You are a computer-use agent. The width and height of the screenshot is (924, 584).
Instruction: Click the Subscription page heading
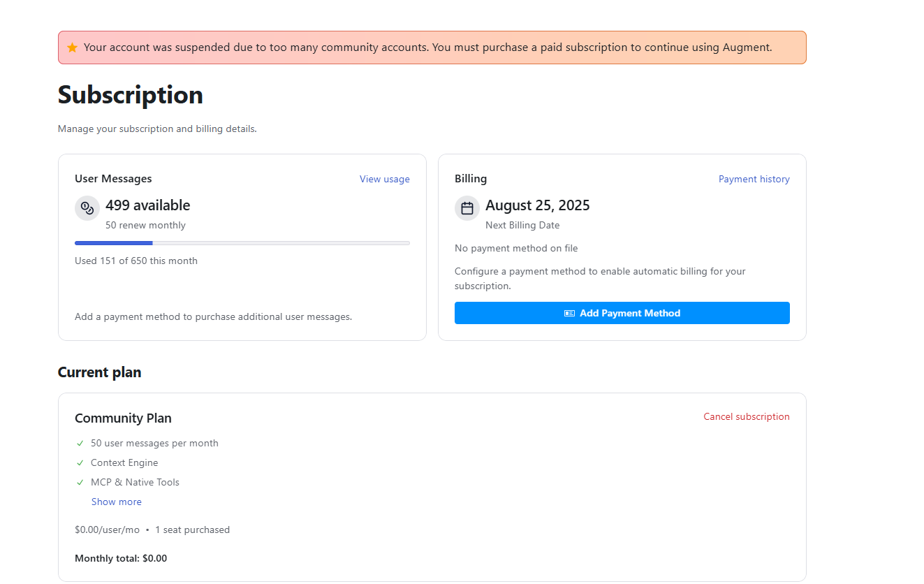coord(131,94)
